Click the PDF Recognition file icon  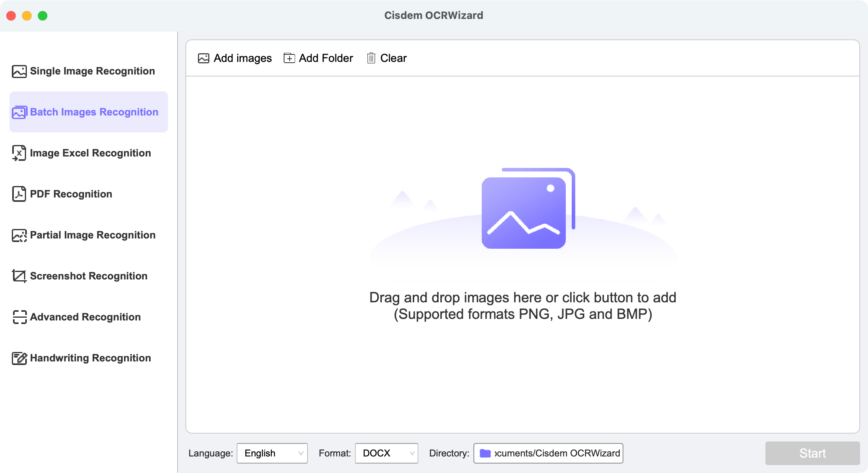pos(19,194)
